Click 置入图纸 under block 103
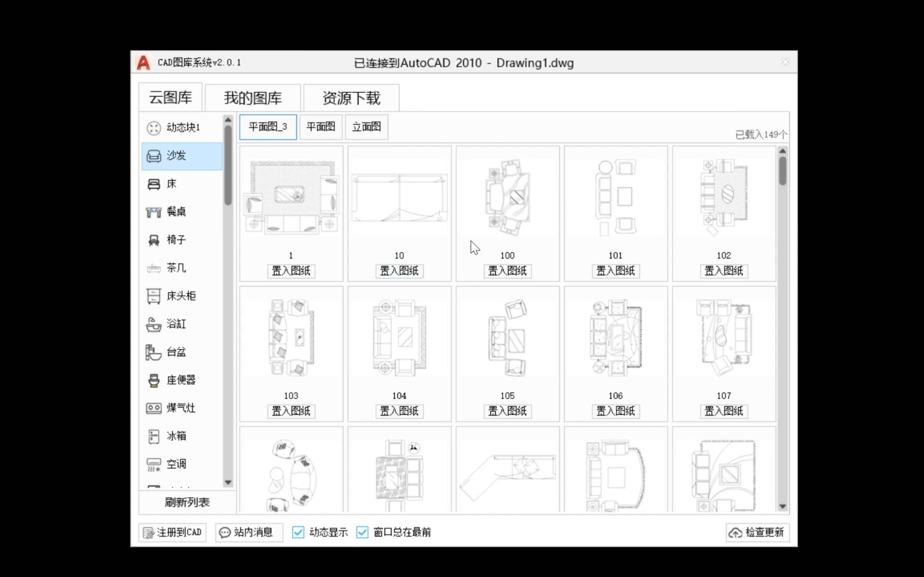 click(291, 411)
